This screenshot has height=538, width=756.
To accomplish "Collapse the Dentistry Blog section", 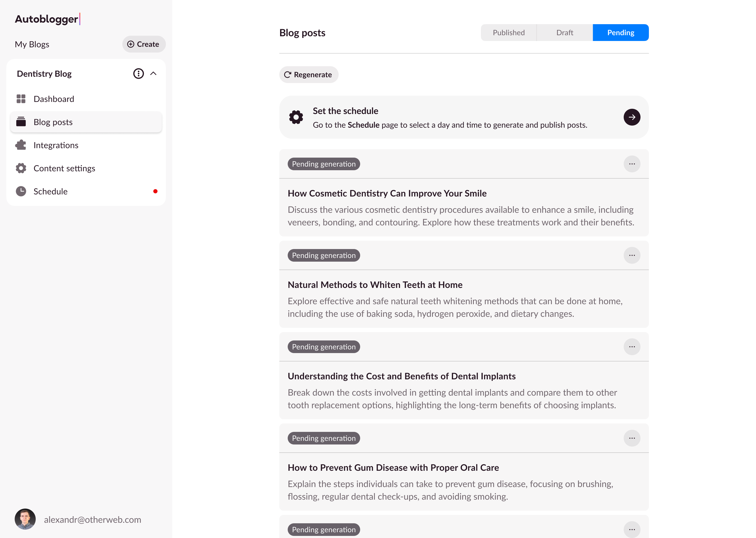I will [x=153, y=74].
